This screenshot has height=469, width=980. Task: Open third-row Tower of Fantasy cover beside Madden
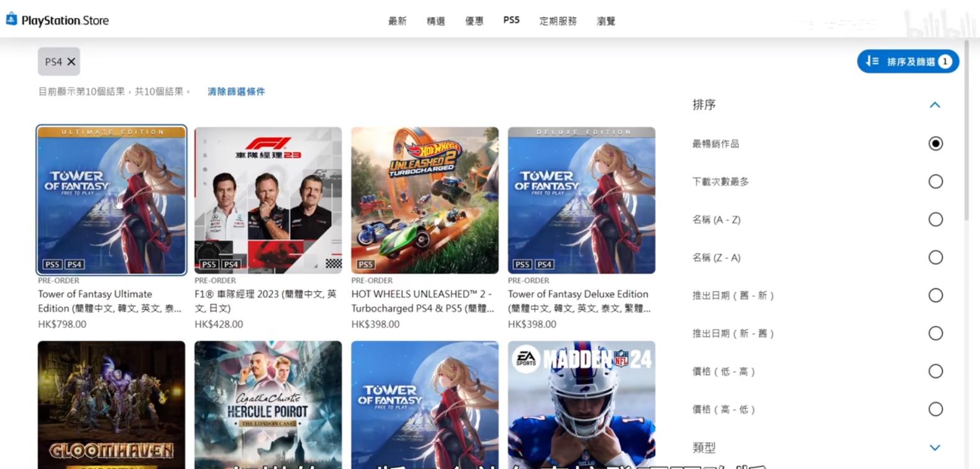425,404
